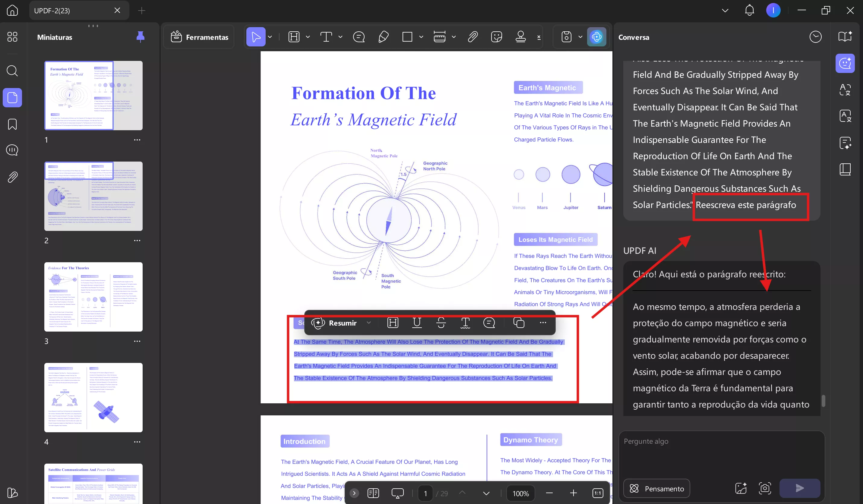Viewport: 863px width, 504px height.
Task: Add a comment to selected text
Action: pyautogui.click(x=489, y=323)
